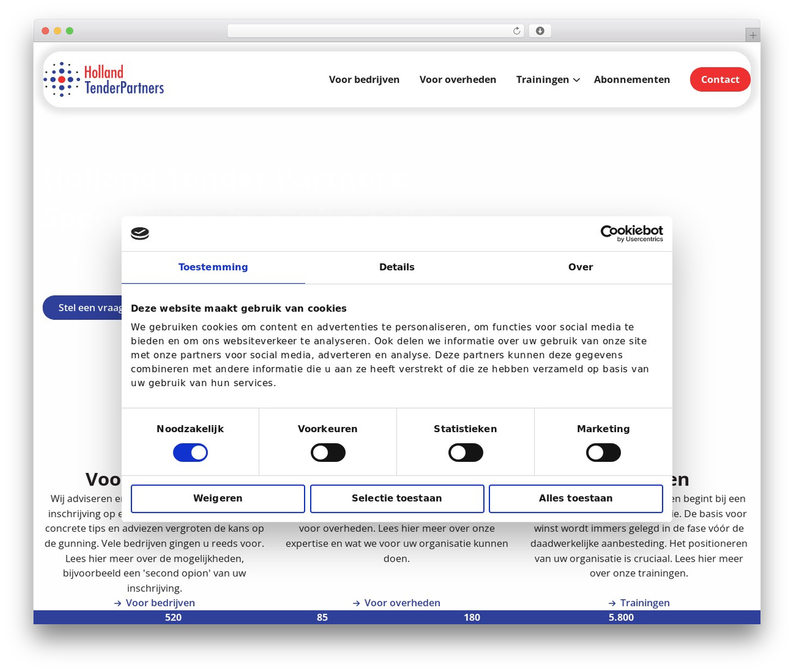Click the Holland TenderPartners logo
This screenshot has width=794, height=672.
click(104, 79)
